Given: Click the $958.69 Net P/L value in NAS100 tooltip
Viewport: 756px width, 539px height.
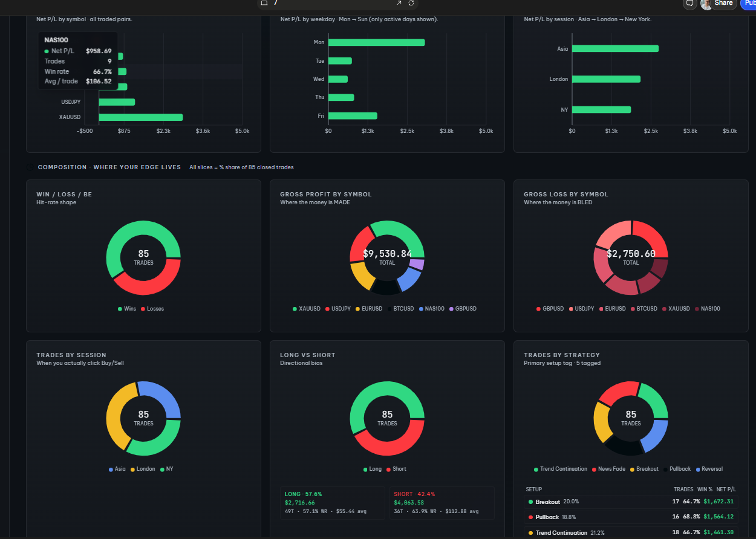Looking at the screenshot, I should [99, 51].
